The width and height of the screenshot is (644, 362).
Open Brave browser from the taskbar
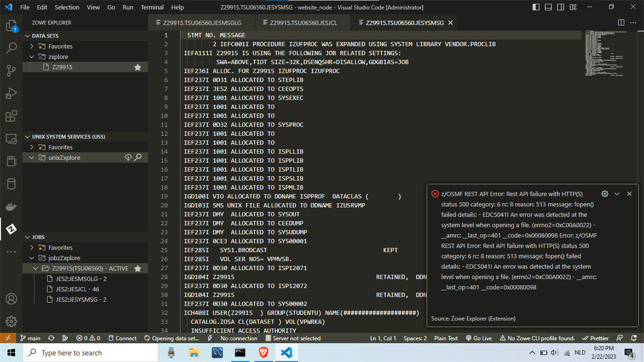(263, 353)
